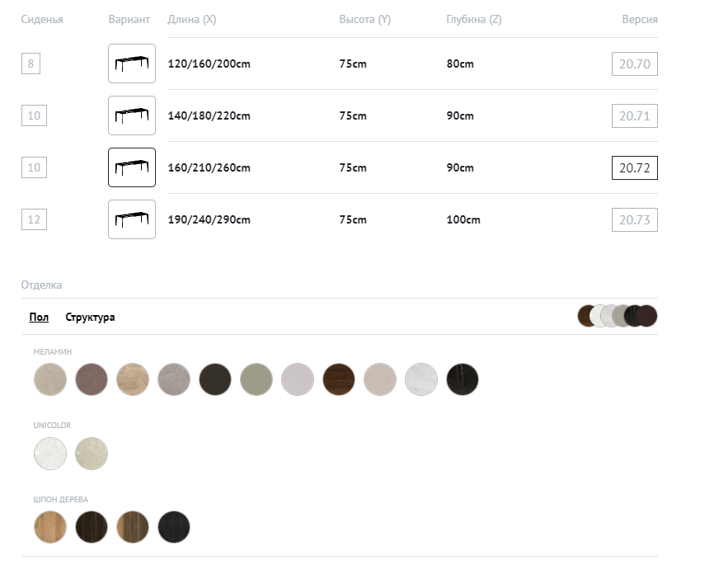
Task: Pick the 190/240/290cm table variant icon
Action: click(132, 219)
